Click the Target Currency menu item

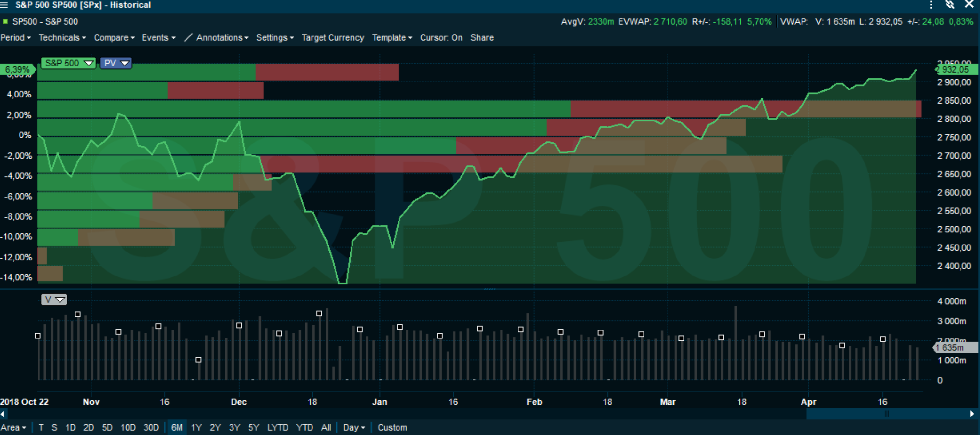[x=333, y=38]
